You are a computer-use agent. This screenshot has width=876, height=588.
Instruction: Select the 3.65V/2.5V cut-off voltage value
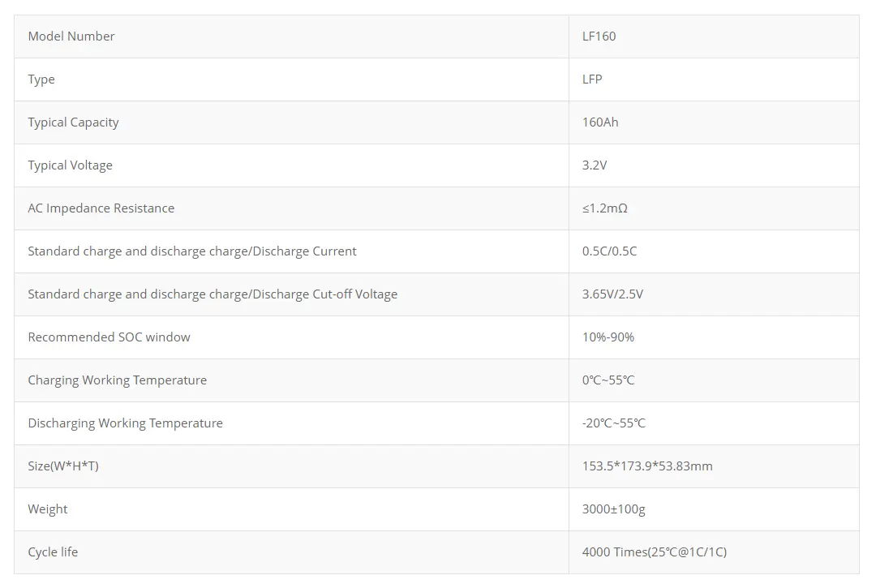coord(612,294)
